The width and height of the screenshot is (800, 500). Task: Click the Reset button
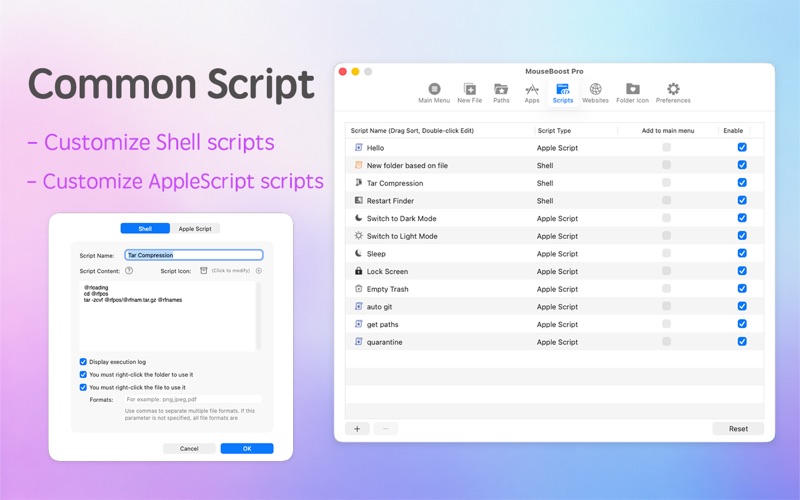738,429
